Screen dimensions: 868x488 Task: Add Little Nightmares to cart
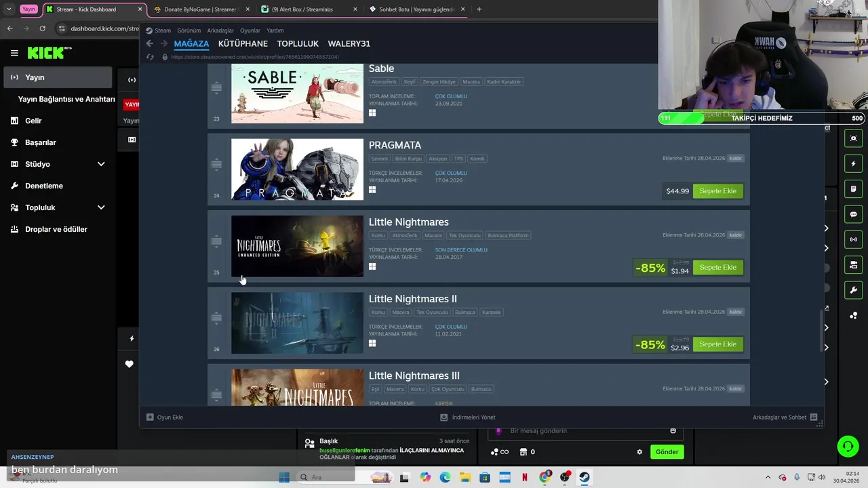[717, 268]
